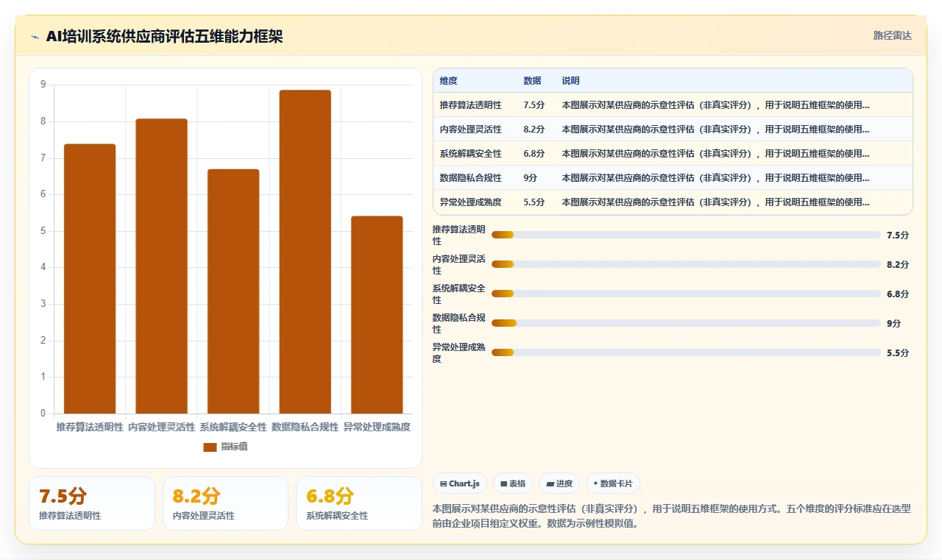Click the AI培训系统供应商评估五维能力框架 title
Viewport: 942px width, 560px height.
164,37
